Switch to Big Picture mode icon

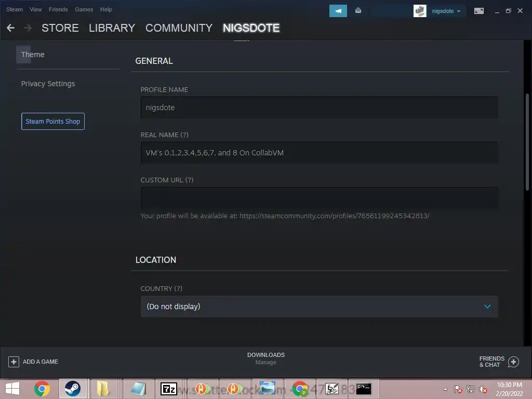pyautogui.click(x=478, y=11)
